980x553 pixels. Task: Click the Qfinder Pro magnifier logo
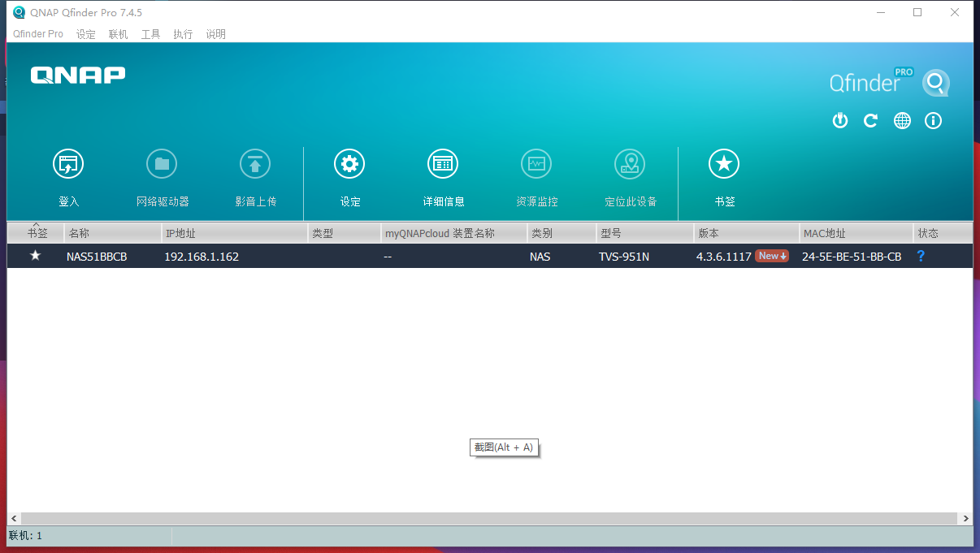(x=935, y=82)
